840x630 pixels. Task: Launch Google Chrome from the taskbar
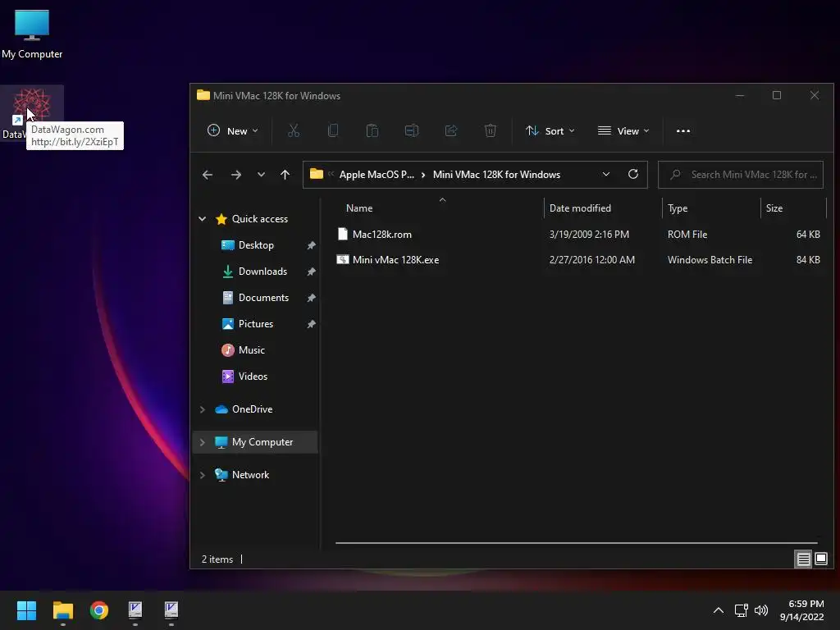[x=98, y=610]
